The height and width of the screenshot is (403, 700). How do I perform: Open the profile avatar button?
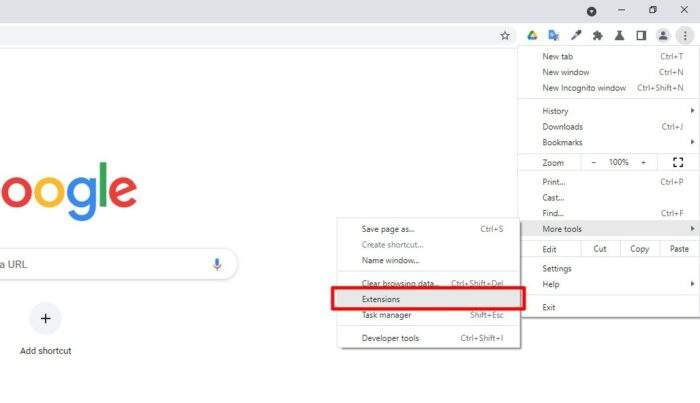pos(663,36)
